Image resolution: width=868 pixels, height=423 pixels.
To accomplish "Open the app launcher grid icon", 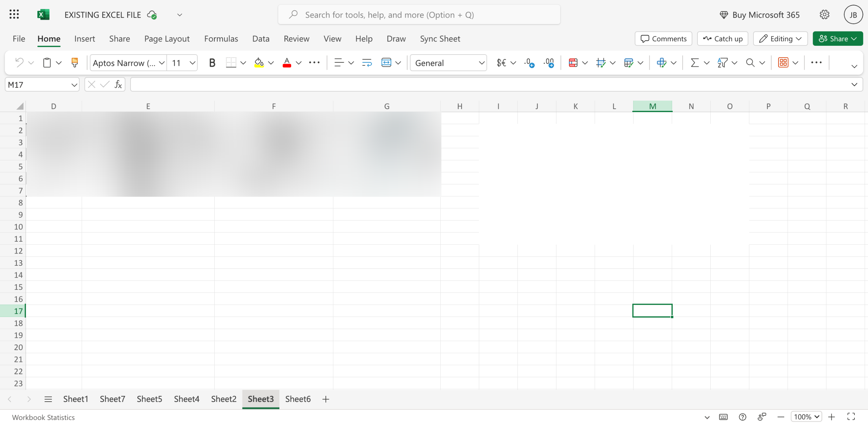I will click(14, 15).
